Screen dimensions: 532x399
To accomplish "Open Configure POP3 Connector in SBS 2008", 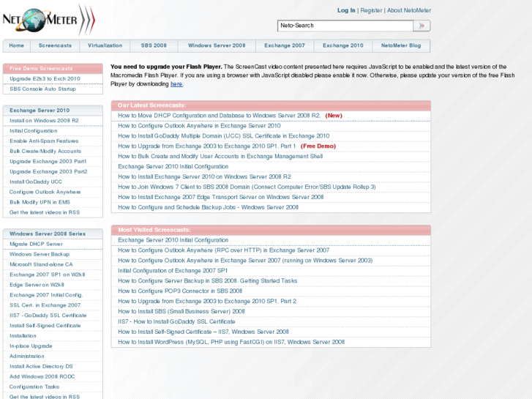I will [180, 291].
